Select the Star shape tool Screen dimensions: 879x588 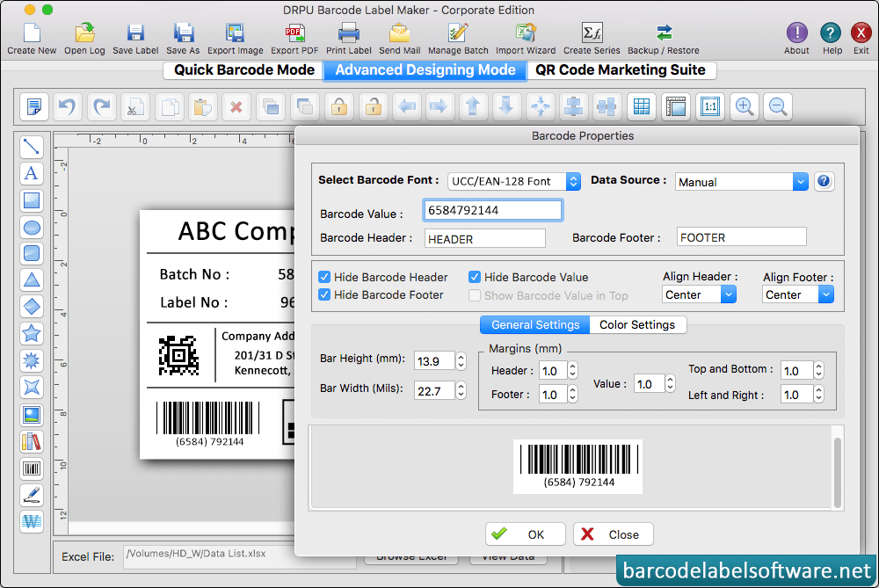coord(32,334)
